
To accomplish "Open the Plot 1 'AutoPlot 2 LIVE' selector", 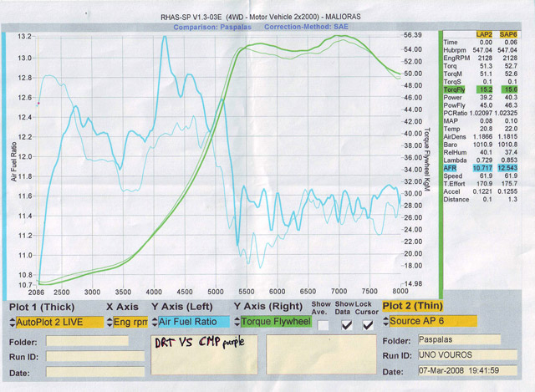I will pos(59,322).
